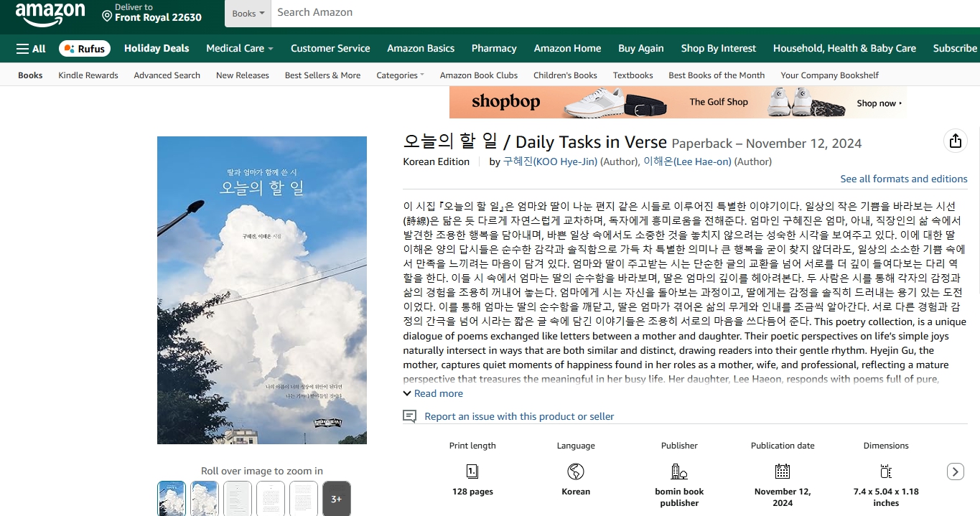Go to Pharmacy

tap(494, 48)
